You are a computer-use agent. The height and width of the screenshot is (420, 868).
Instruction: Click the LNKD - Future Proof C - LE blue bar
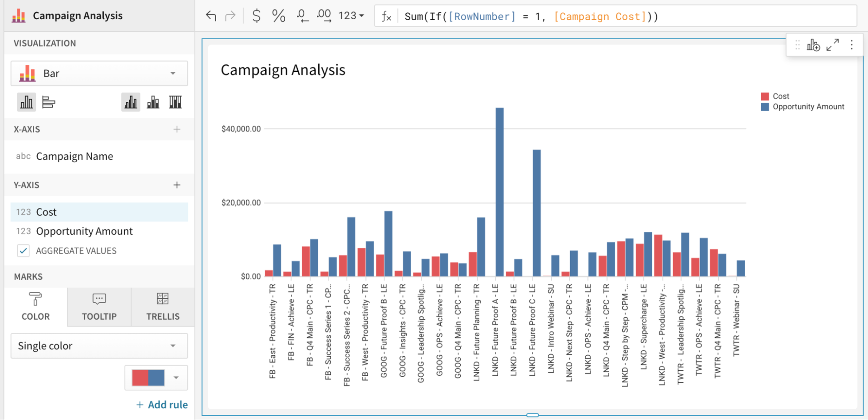pos(537,213)
